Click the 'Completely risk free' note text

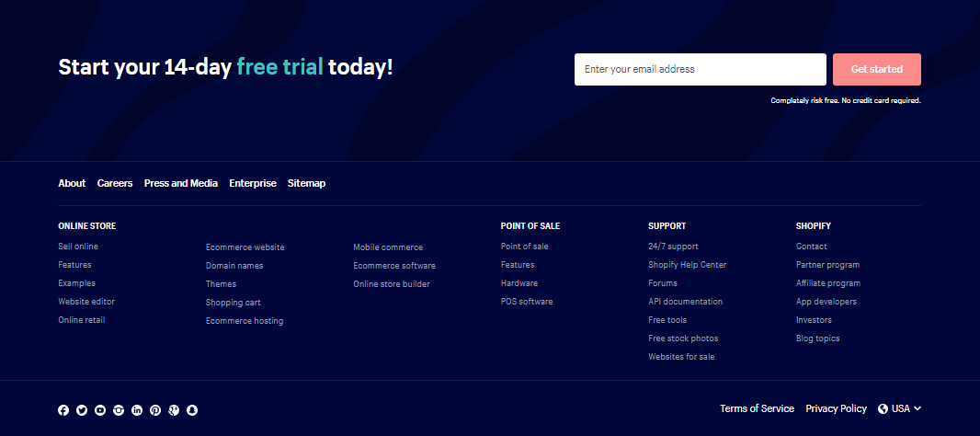[846, 100]
